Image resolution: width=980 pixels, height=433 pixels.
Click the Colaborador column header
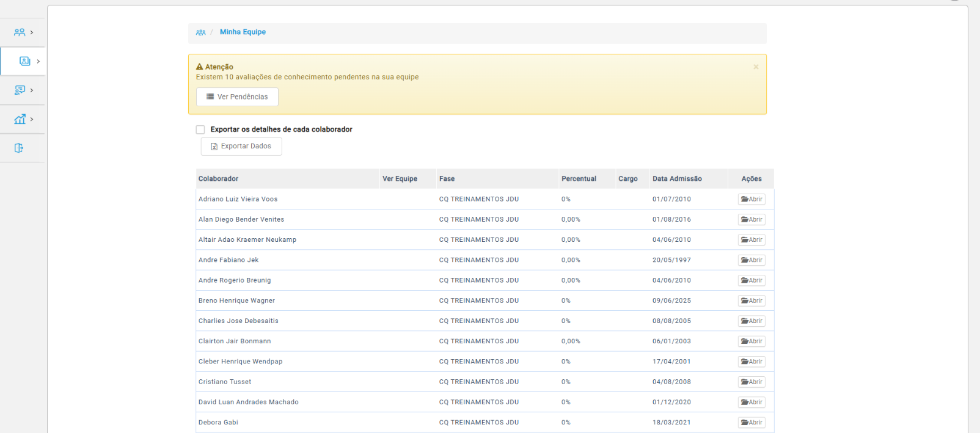click(x=218, y=179)
